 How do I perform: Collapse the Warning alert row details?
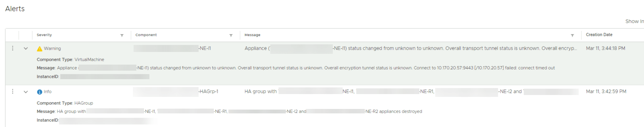(x=26, y=48)
